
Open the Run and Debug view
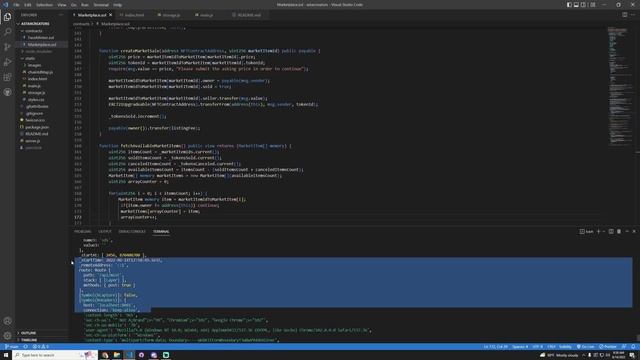[7, 62]
